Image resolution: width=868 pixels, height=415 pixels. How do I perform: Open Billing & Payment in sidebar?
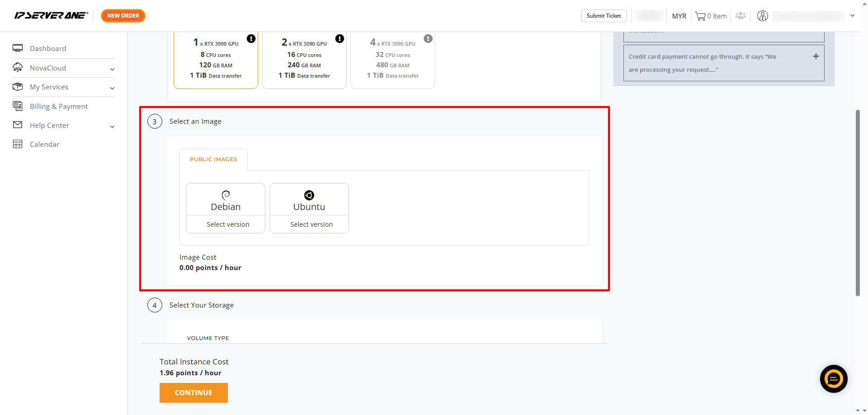pyautogui.click(x=59, y=107)
